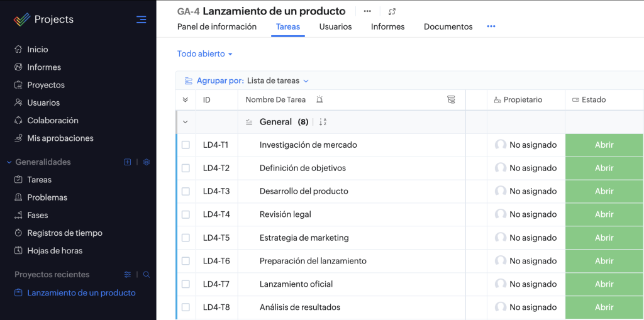
Task: Open the gear settings next to Generalidades
Action: click(x=146, y=162)
